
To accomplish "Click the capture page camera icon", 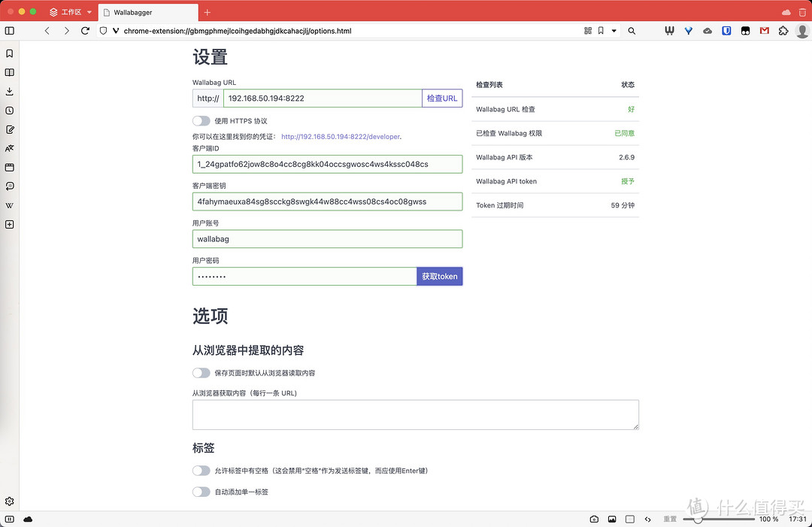I will [594, 519].
